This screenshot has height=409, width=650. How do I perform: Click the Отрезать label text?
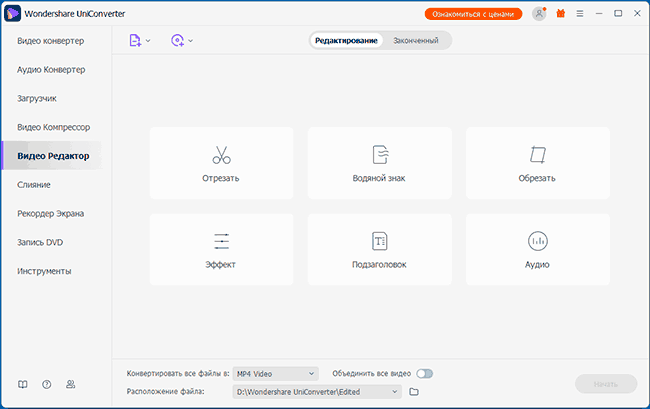(x=221, y=178)
